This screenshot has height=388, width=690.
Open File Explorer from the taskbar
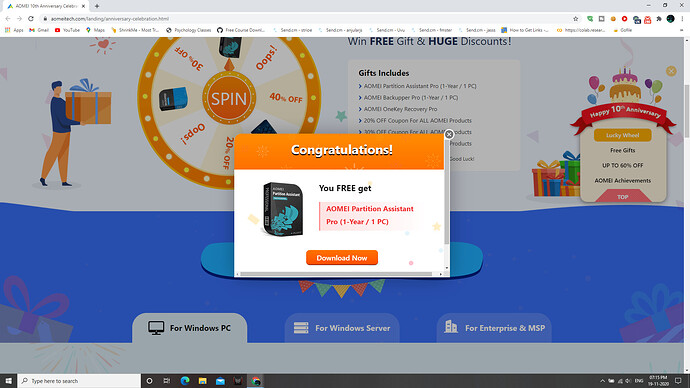pyautogui.click(x=202, y=381)
